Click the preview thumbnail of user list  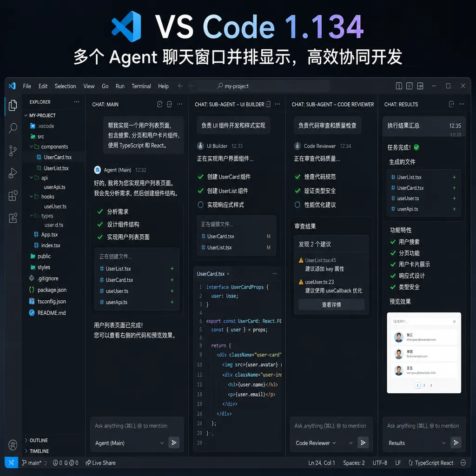[424, 353]
